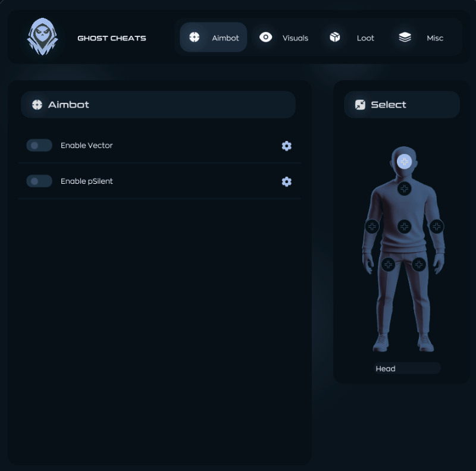Choose the thigh marker on the right leg
This screenshot has width=476, height=471.
tap(419, 264)
